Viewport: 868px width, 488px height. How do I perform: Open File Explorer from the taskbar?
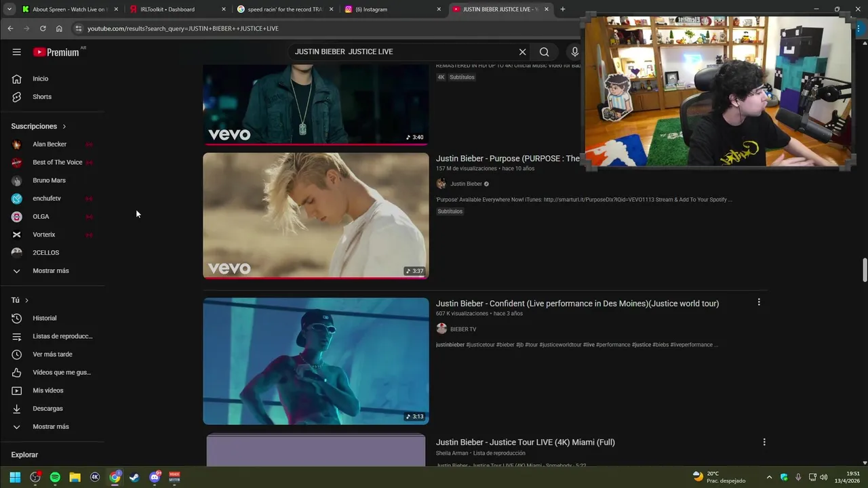(75, 477)
